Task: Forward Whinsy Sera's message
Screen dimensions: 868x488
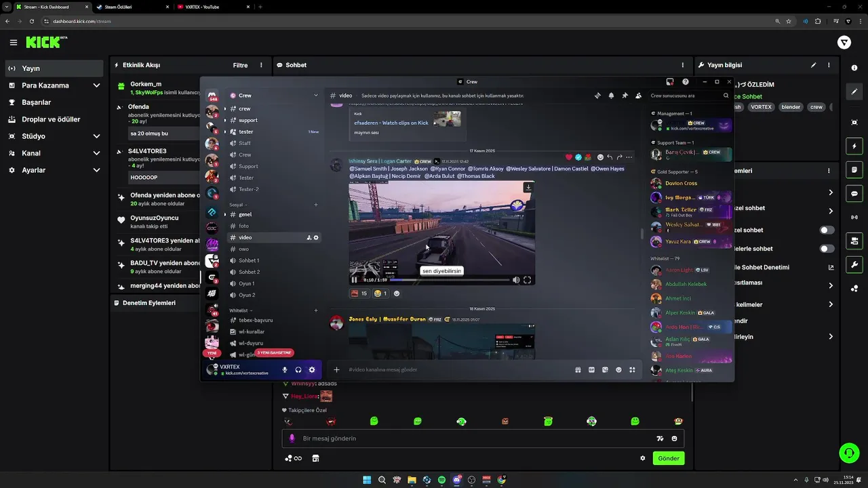Action: (x=619, y=157)
